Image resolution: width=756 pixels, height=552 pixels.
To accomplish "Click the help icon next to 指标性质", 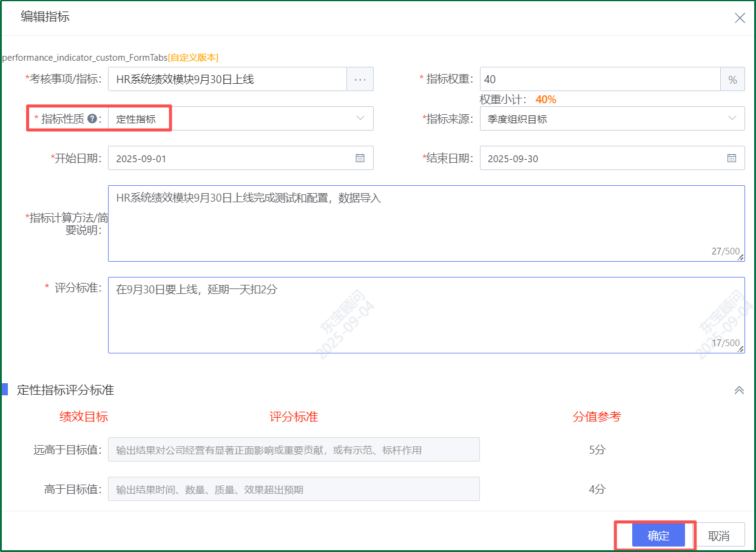I will 92,119.
